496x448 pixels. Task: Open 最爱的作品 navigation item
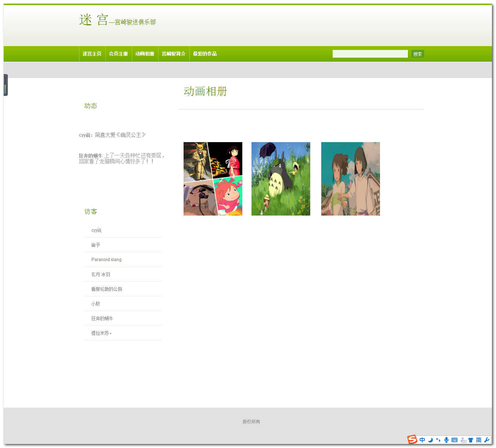(205, 54)
